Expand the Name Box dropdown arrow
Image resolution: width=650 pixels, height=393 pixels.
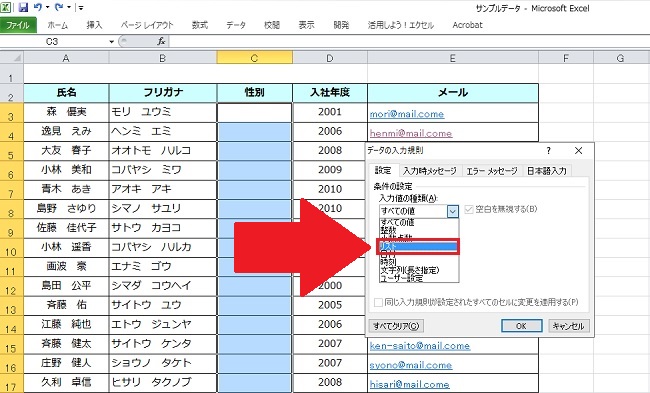tap(111, 41)
